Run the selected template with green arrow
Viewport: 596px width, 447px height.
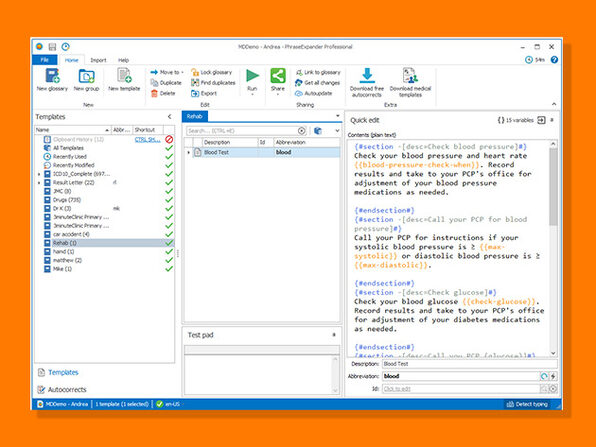[252, 81]
